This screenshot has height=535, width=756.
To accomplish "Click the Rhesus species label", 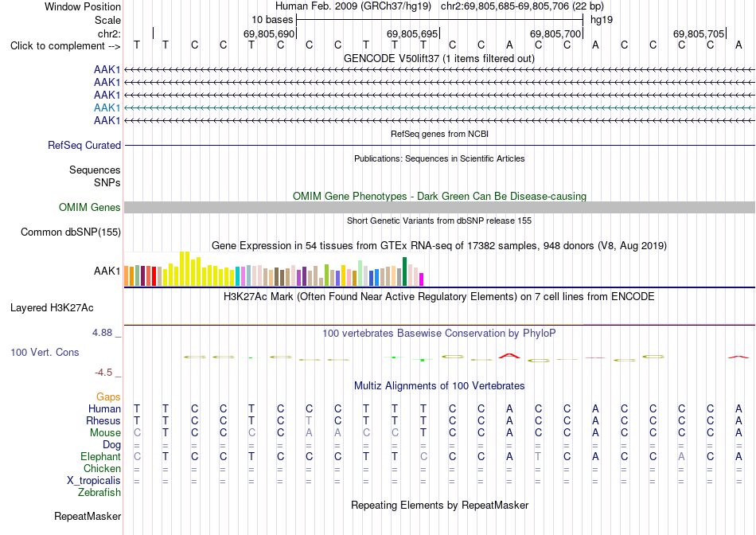I will click(x=103, y=420).
